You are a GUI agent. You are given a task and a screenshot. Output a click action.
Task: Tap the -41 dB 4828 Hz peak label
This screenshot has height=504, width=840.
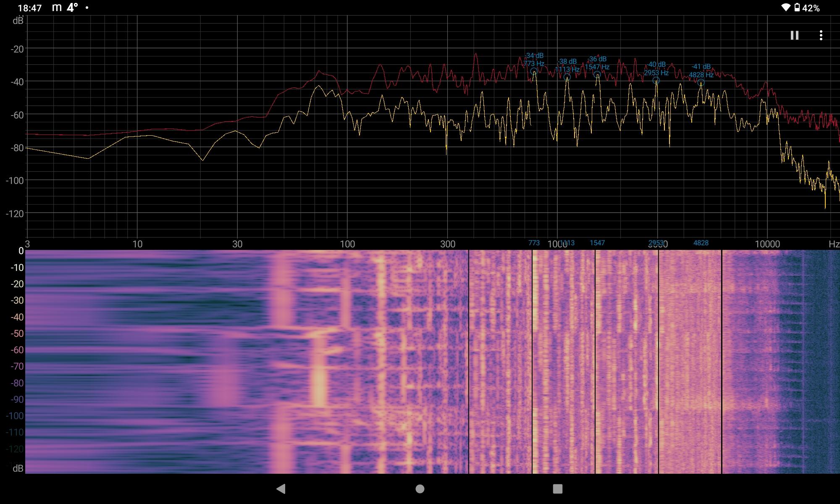pos(701,71)
